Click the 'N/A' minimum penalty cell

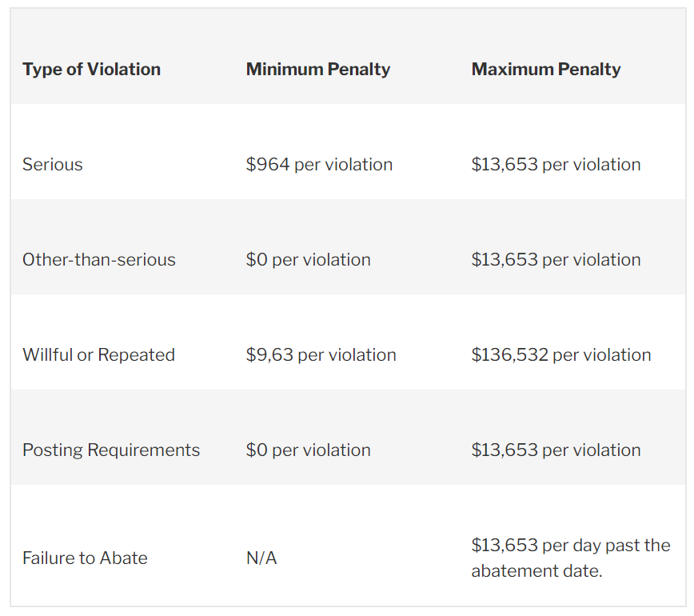[261, 558]
